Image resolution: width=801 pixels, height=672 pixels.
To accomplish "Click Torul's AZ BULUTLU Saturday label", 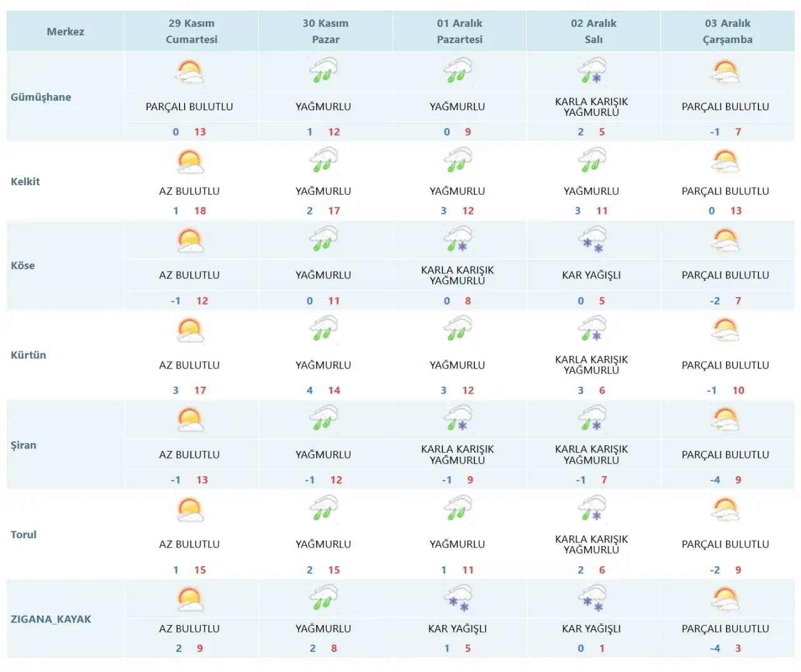I will (x=189, y=544).
